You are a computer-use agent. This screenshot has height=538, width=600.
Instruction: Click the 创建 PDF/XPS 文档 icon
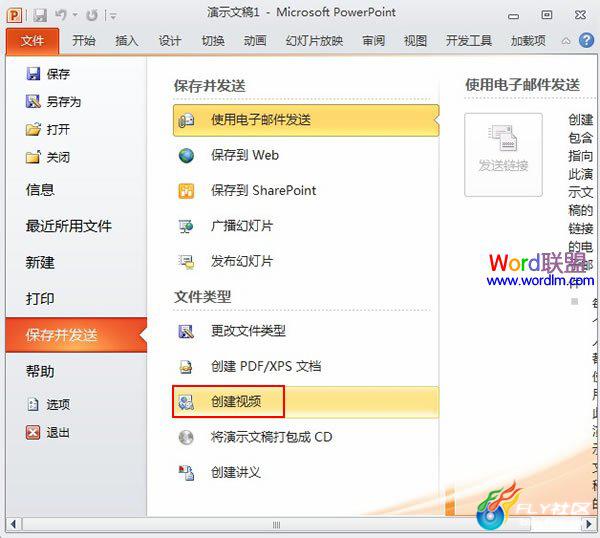point(186,367)
